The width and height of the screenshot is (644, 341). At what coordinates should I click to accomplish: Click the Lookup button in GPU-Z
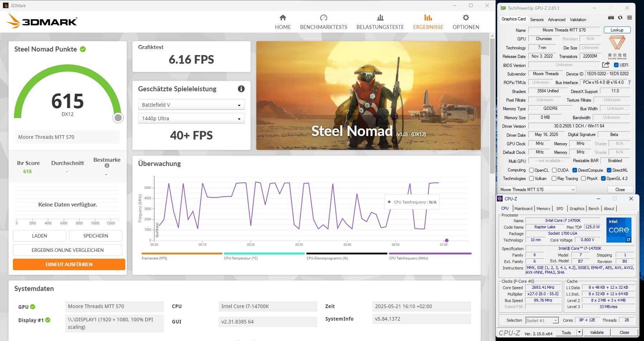coord(617,30)
